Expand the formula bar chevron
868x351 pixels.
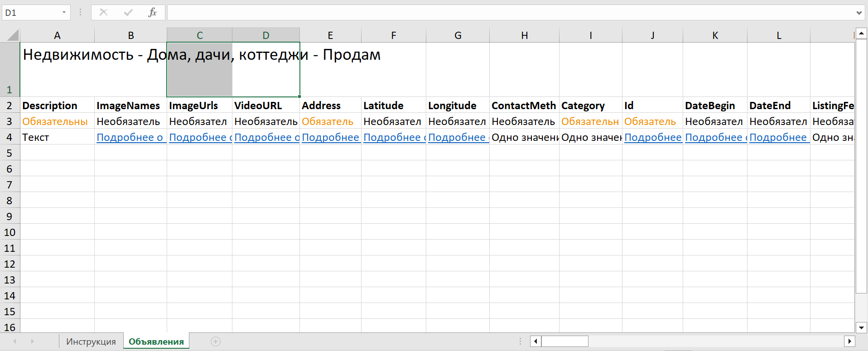click(858, 13)
